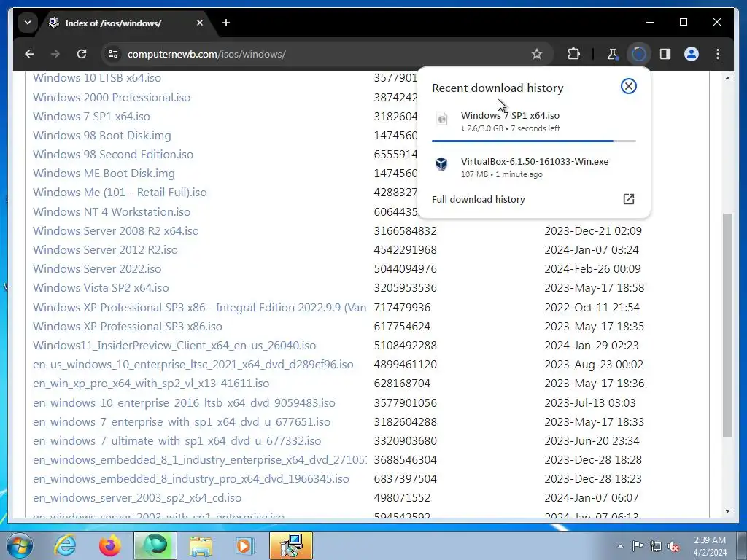Go back to the previous page

tap(29, 54)
